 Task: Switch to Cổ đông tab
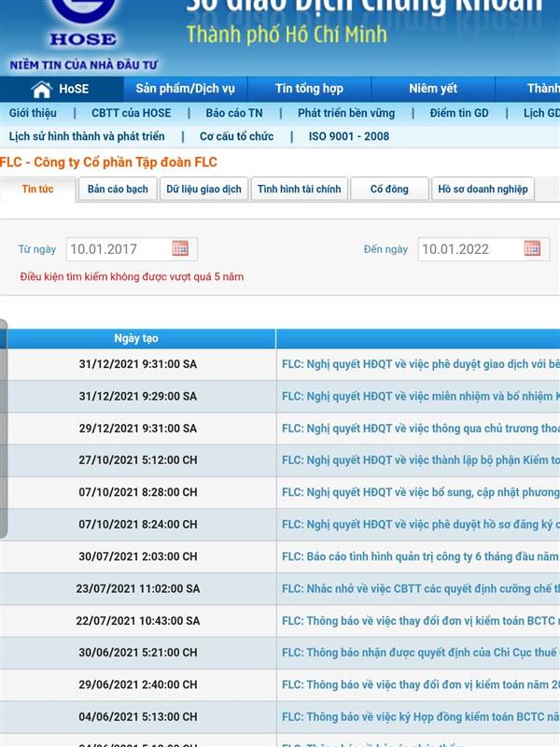click(x=389, y=190)
